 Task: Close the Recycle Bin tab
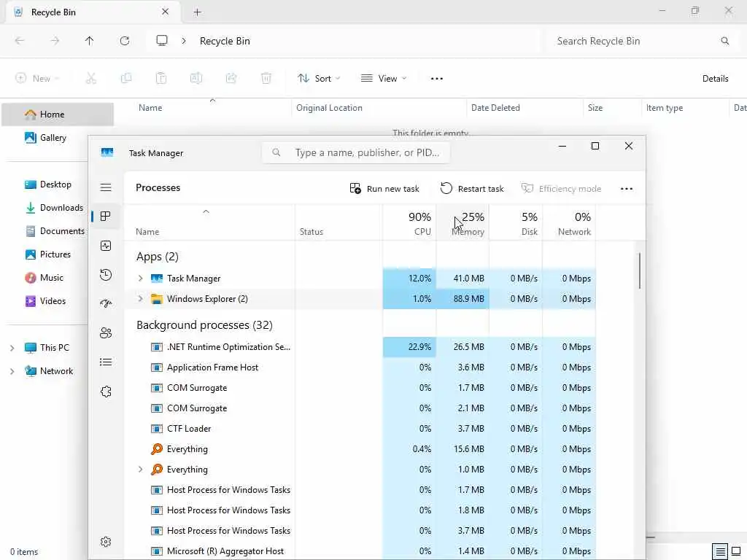point(166,12)
